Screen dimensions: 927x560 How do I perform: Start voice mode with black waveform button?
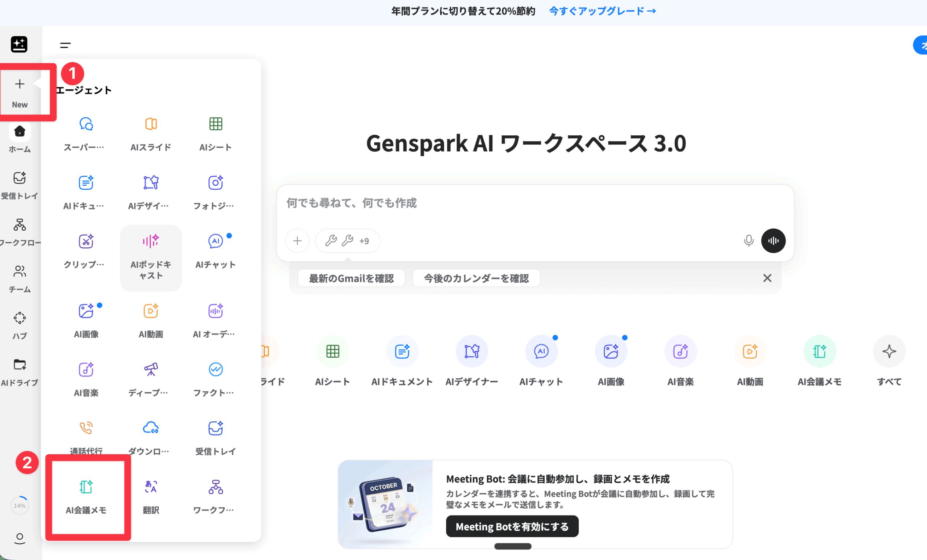773,241
